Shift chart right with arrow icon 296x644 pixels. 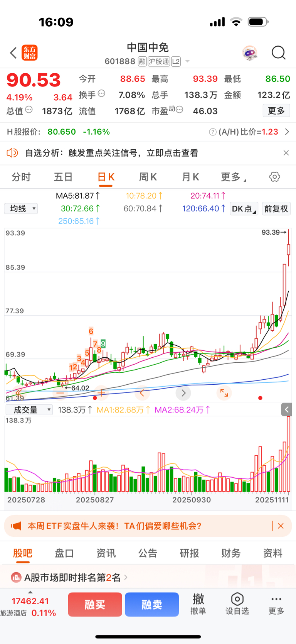pyautogui.click(x=183, y=393)
